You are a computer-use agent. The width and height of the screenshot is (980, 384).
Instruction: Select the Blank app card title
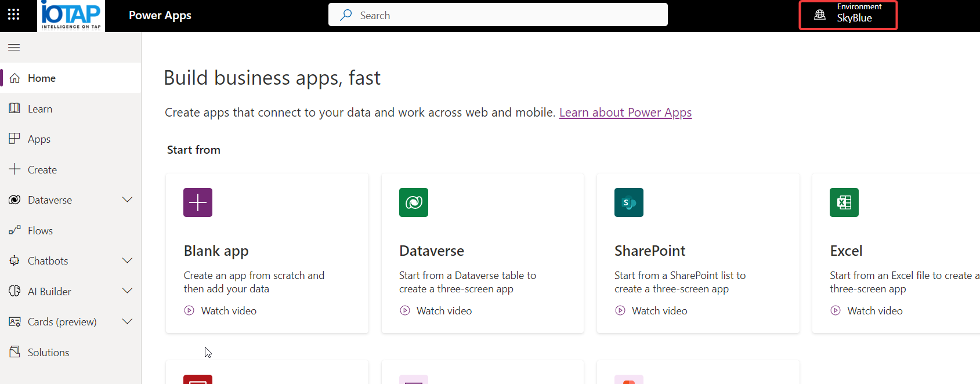point(216,251)
